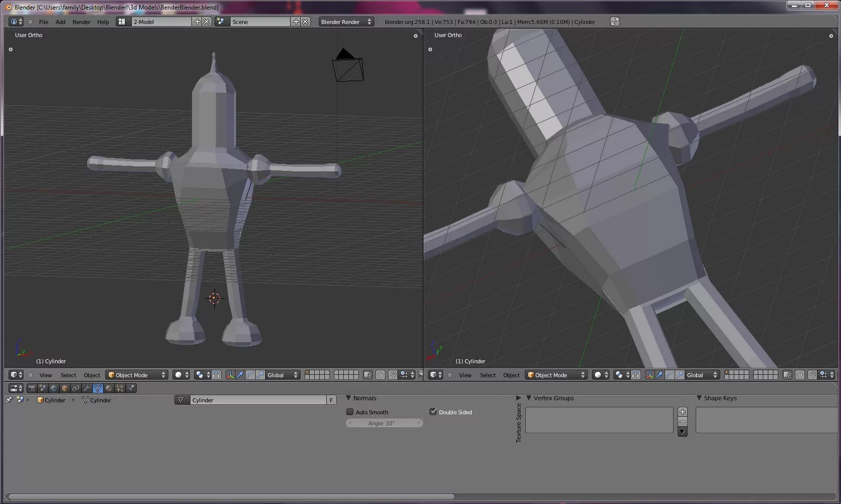
Task: Toggle proportional editing in left viewport header
Action: click(380, 375)
